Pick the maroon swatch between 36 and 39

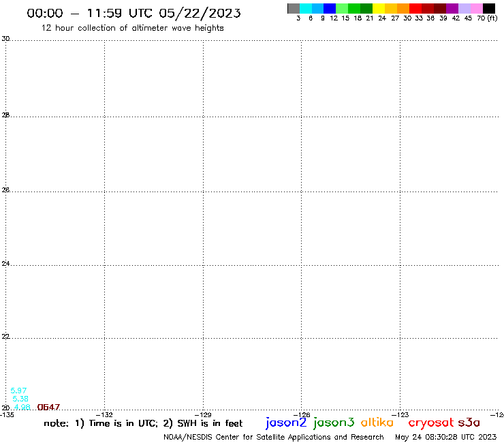[440, 8]
